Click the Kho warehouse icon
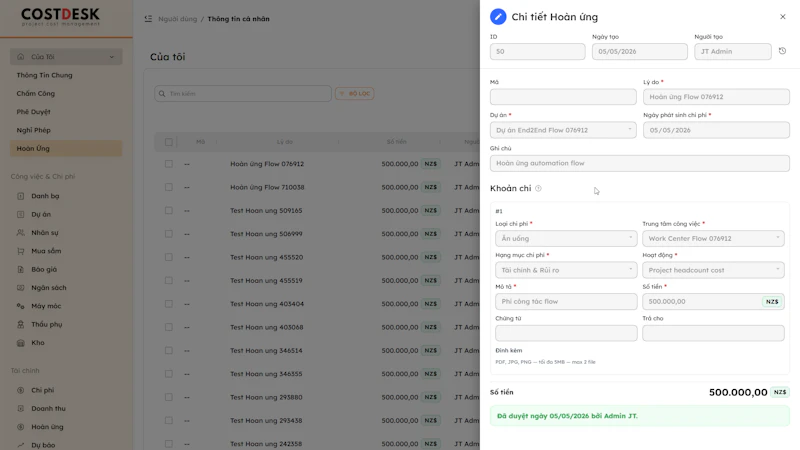 tap(20, 343)
